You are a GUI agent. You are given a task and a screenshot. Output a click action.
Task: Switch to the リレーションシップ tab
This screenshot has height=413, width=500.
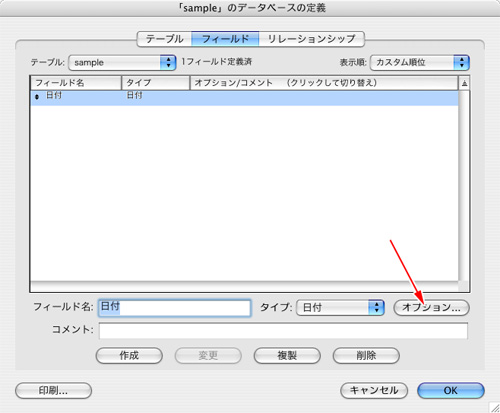[311, 39]
